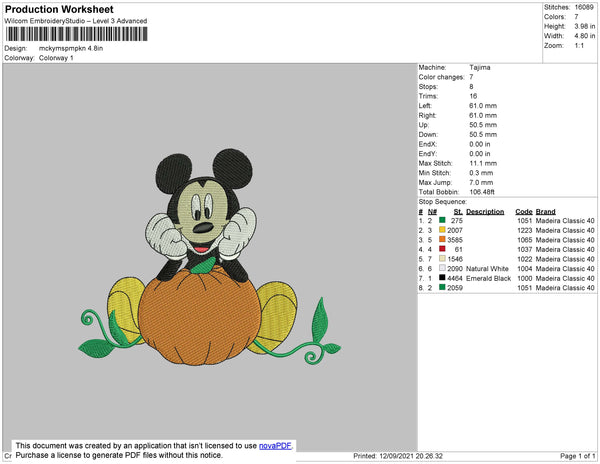
Task: Click the Width value 4.80 in
Action: point(585,36)
